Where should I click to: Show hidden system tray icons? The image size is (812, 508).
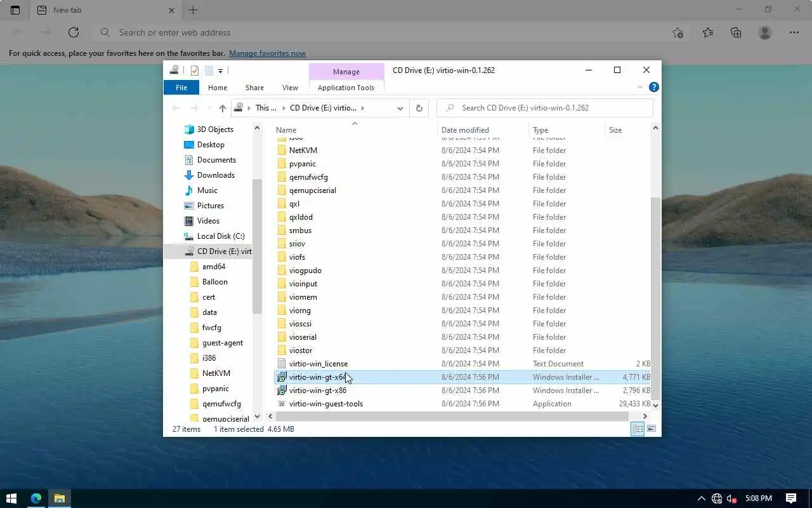[x=701, y=498]
